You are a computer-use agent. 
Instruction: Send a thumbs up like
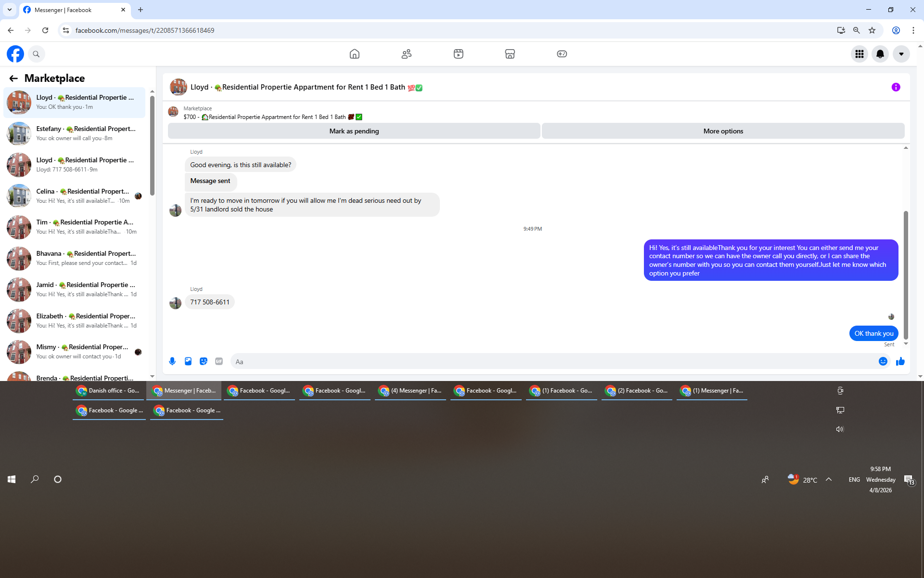[x=900, y=361]
